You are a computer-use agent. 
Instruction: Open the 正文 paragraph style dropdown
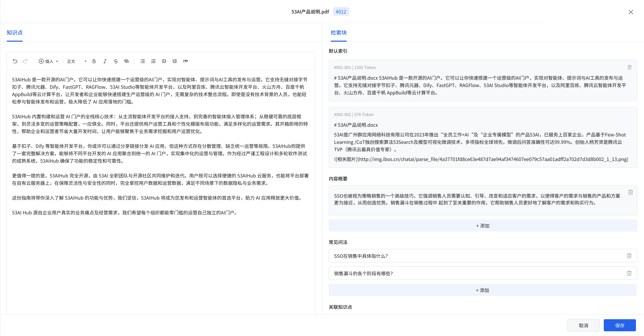pos(76,61)
